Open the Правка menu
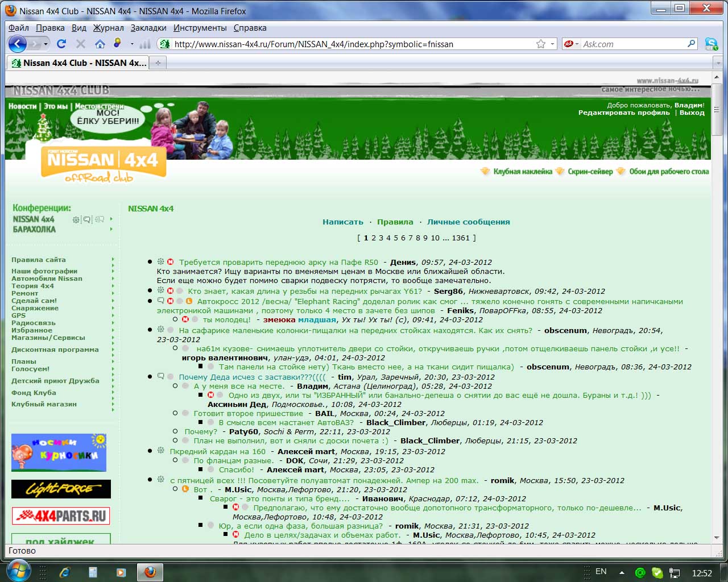Screen dimensions: 728x582 [50, 27]
